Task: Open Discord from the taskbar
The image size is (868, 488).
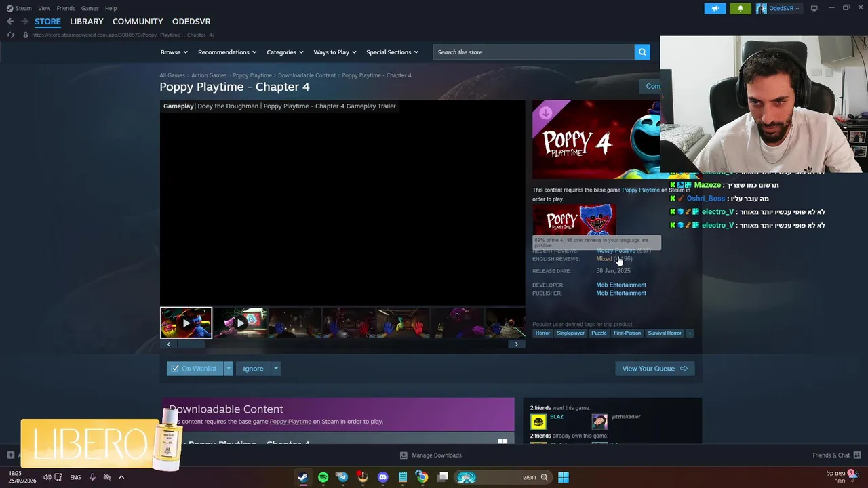Action: pos(382,477)
